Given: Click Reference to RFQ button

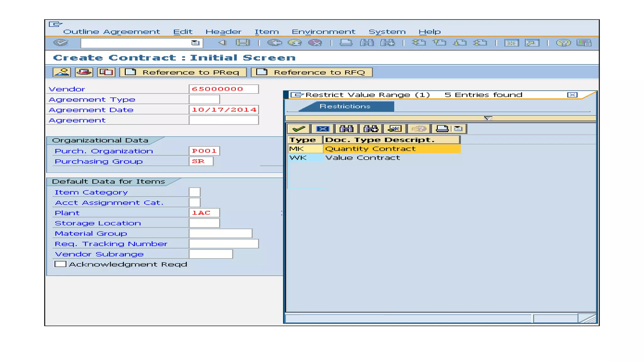Looking at the screenshot, I should (312, 72).
